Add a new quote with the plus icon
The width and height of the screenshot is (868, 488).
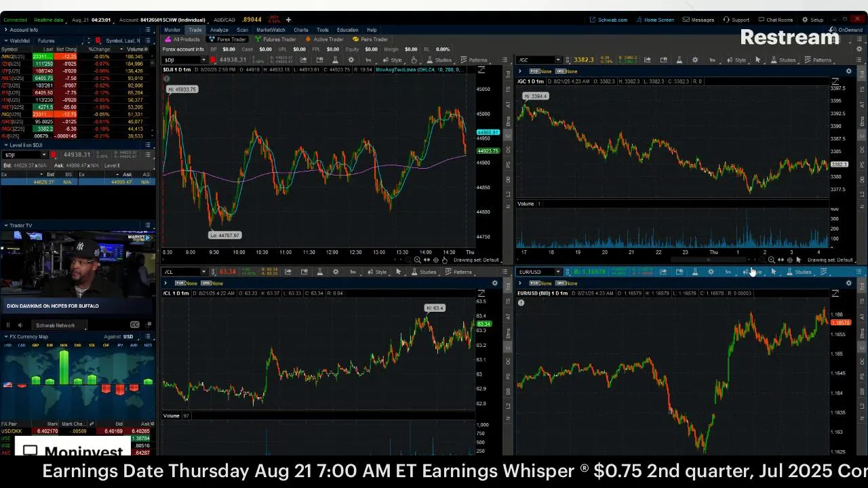[288, 20]
